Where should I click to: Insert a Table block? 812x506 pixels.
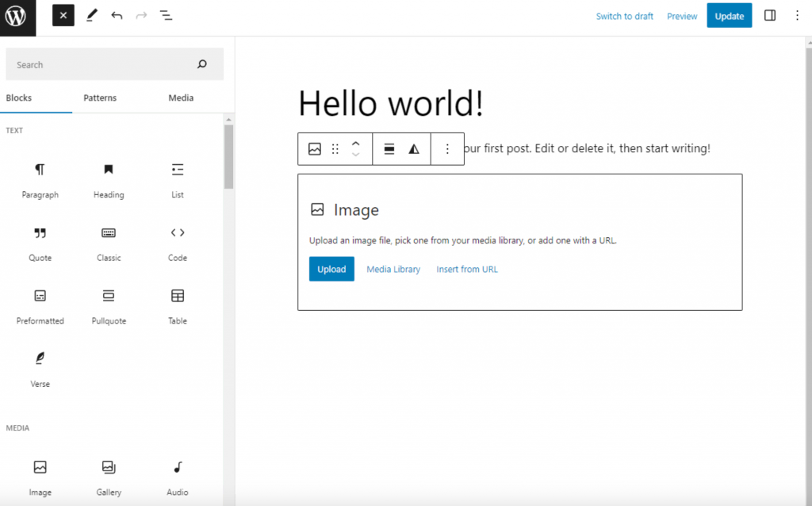(x=178, y=305)
